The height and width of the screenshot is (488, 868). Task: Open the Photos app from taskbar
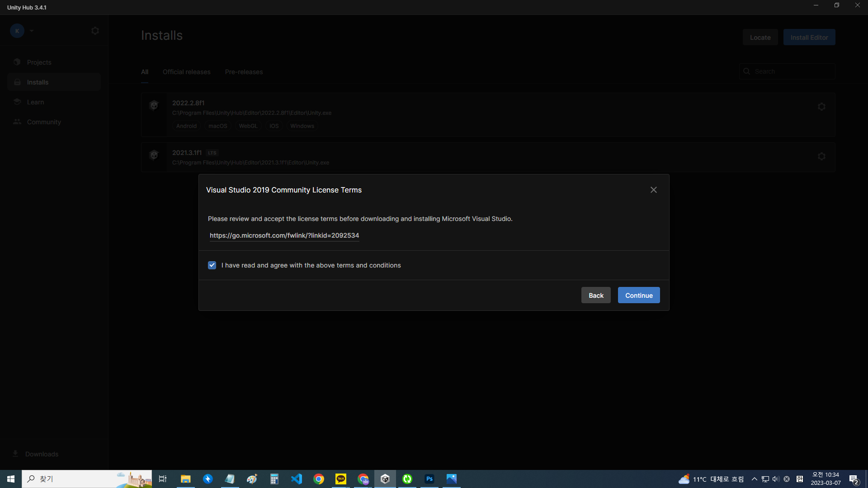[x=452, y=479]
